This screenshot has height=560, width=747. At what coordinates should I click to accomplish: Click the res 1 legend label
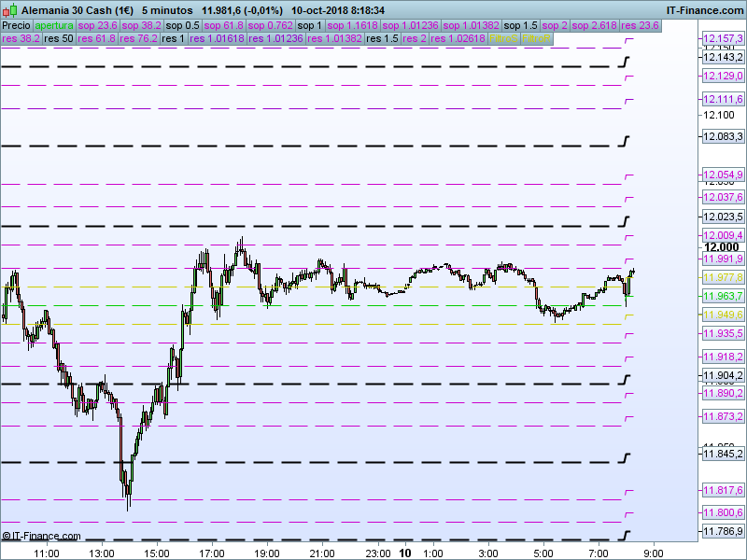click(x=174, y=38)
